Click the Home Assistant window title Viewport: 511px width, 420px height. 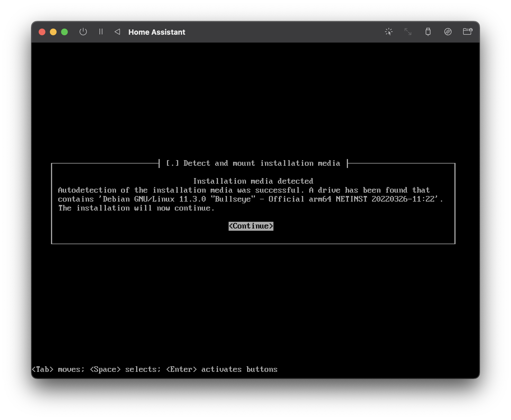click(157, 32)
